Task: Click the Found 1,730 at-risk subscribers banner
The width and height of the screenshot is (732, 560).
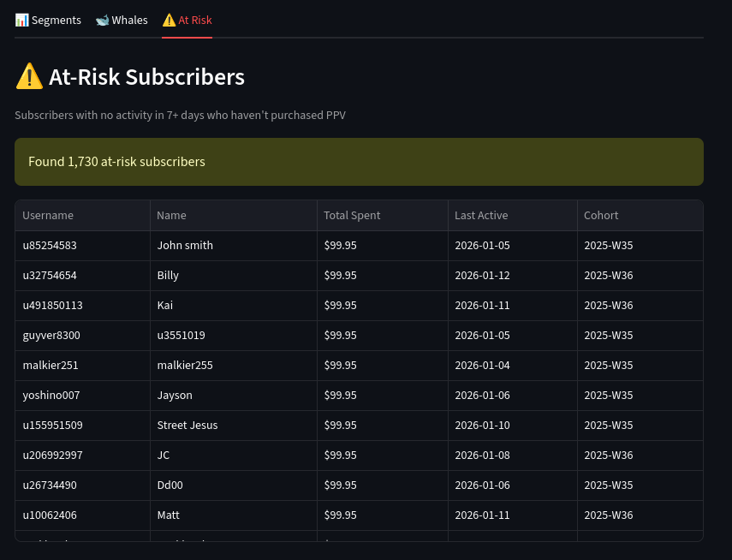Action: pos(359,162)
